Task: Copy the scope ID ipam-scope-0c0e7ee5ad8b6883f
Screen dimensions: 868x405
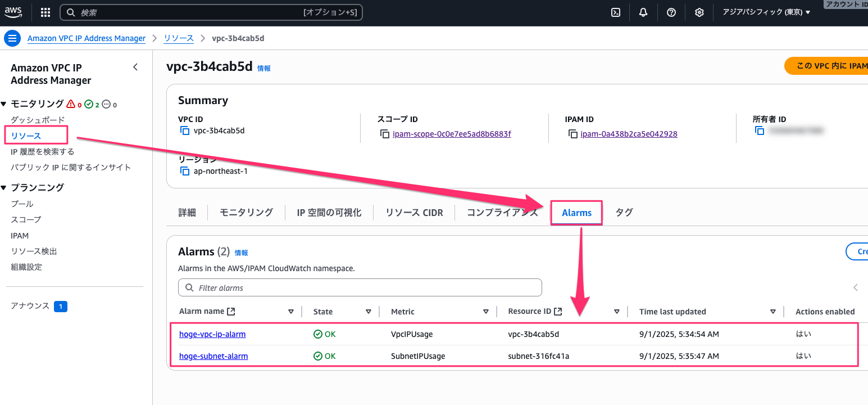Action: 384,134
